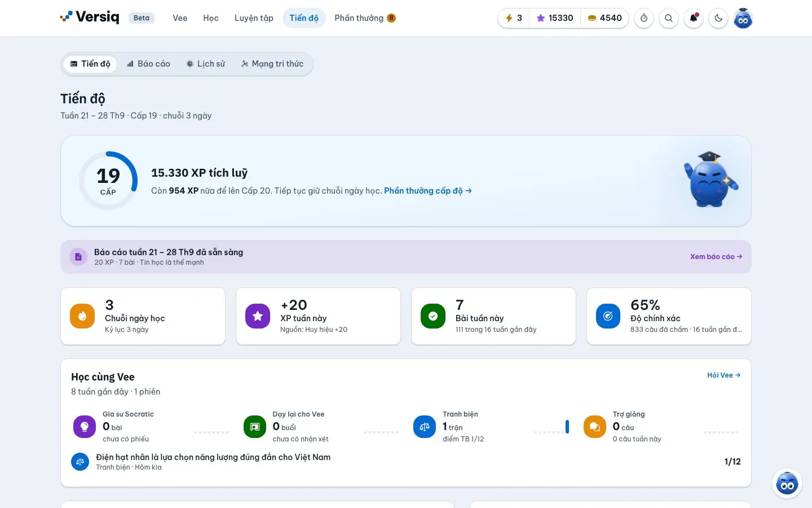Viewport: 812px width, 508px height.
Task: Switch to the Mạng tri thức tab
Action: click(272, 64)
